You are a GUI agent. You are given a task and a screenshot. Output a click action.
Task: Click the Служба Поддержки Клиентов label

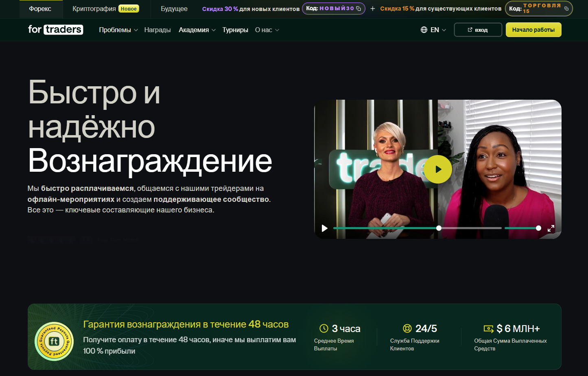point(415,345)
